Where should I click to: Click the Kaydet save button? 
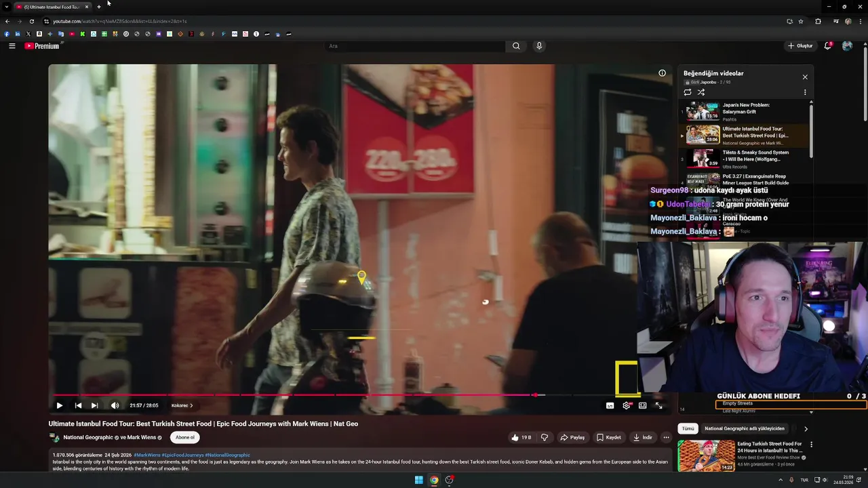tap(608, 437)
